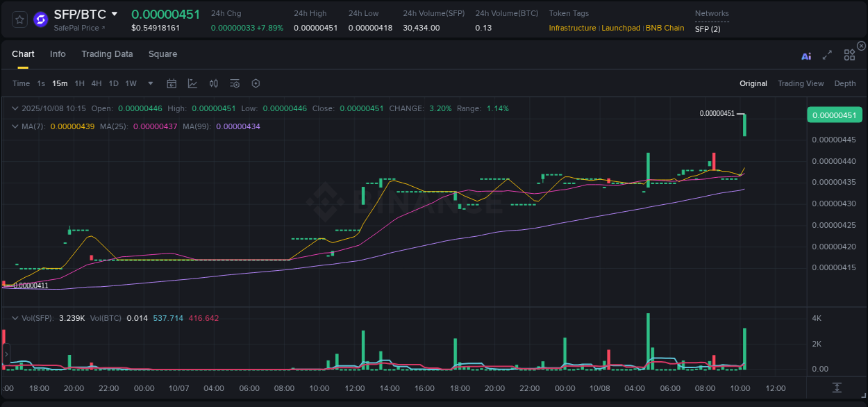Open the chart widget layout picker
This screenshot has width=868, height=407.
(x=849, y=54)
